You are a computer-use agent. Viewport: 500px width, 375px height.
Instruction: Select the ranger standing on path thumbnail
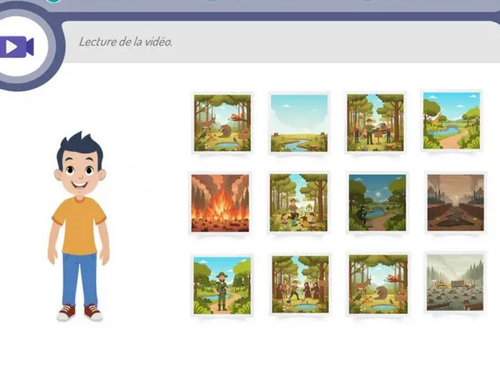222,285
